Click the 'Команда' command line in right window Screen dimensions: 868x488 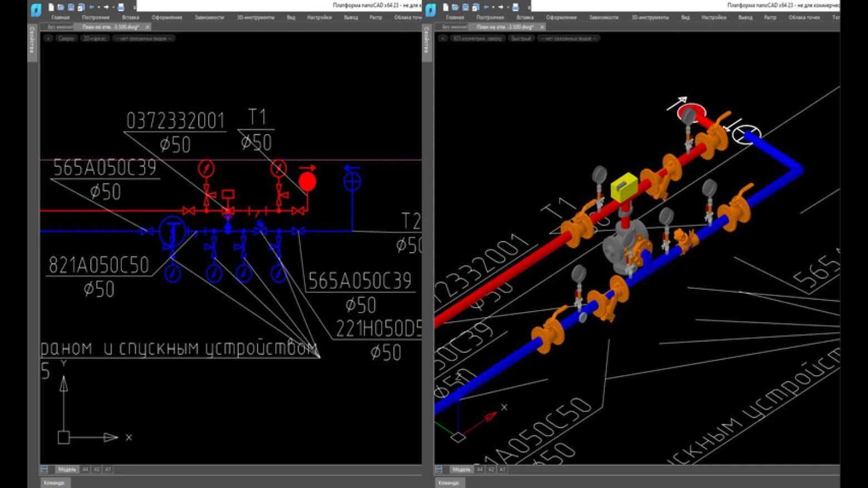click(x=448, y=482)
